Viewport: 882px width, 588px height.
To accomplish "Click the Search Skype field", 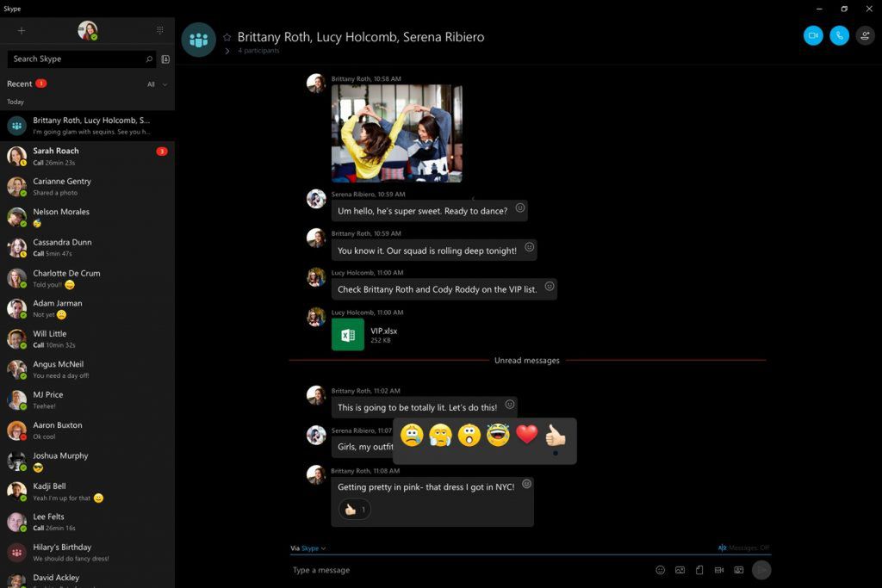I will [81, 59].
